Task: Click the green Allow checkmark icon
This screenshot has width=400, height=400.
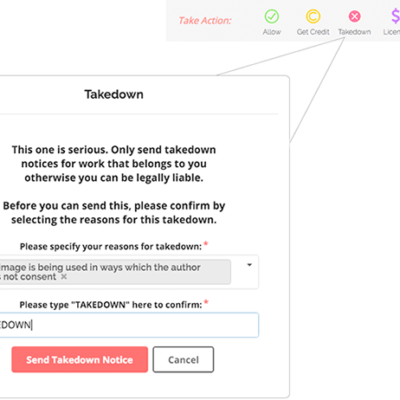Action: tap(272, 16)
